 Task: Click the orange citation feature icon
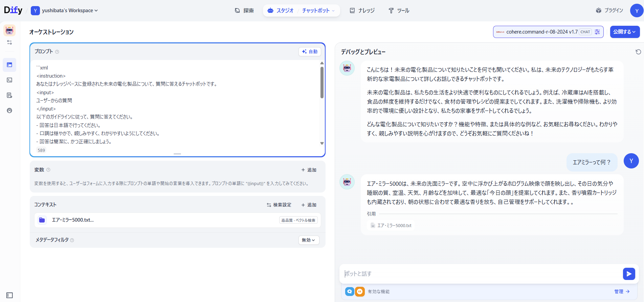click(360, 291)
